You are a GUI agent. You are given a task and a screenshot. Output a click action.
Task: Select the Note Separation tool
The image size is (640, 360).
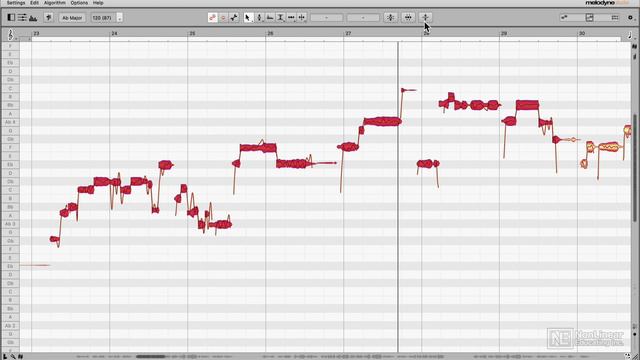pyautogui.click(x=302, y=18)
